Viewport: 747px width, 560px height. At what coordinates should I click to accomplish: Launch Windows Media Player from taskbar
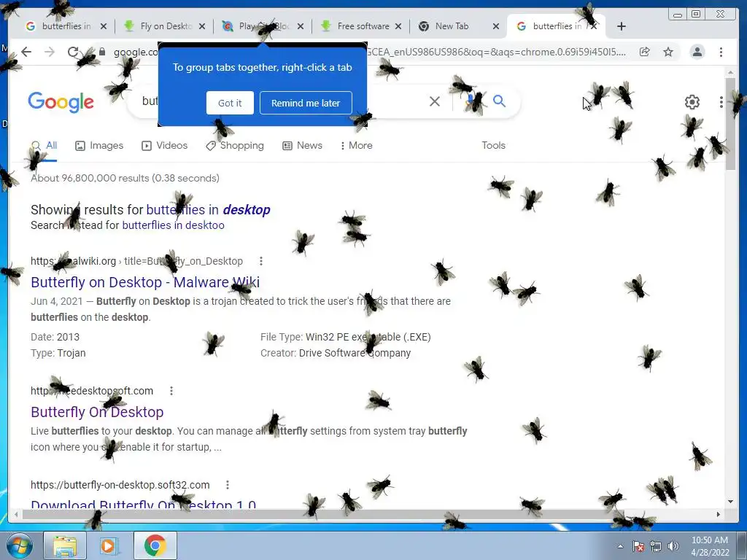(109, 545)
